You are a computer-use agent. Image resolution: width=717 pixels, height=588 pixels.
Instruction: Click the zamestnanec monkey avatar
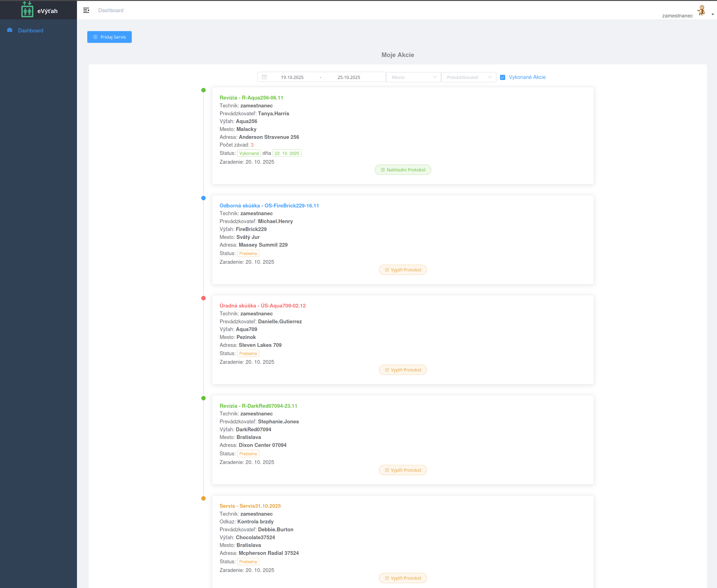[701, 11]
